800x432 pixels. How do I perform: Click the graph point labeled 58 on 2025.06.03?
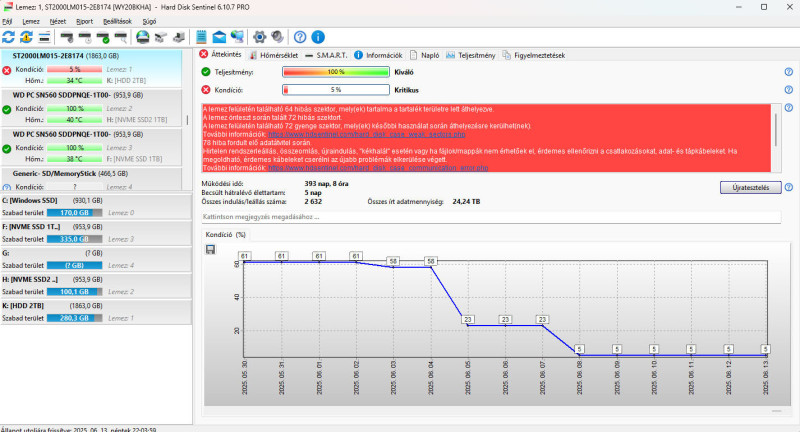click(393, 261)
